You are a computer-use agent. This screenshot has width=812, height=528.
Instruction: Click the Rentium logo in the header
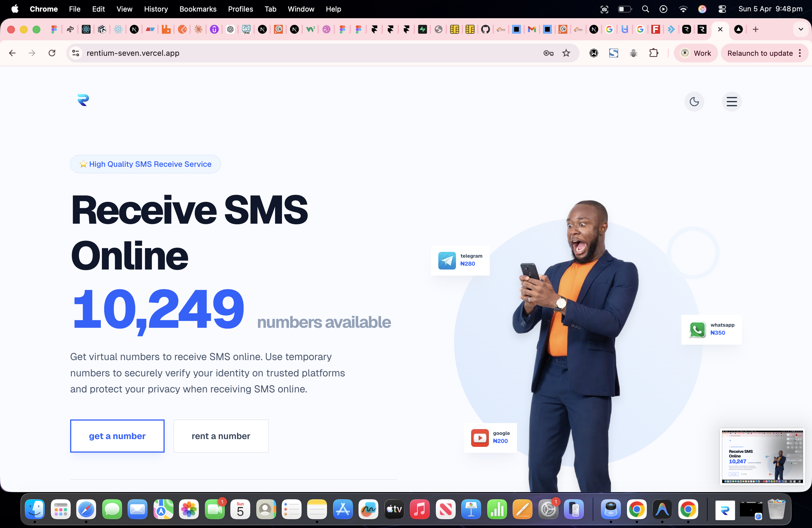pyautogui.click(x=83, y=100)
